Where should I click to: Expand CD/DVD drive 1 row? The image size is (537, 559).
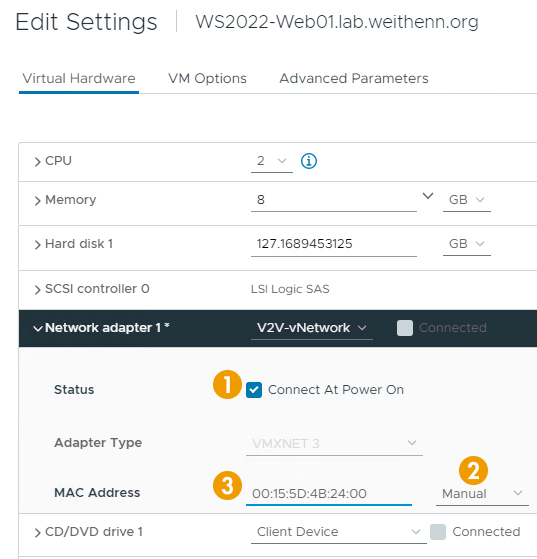pos(37,533)
